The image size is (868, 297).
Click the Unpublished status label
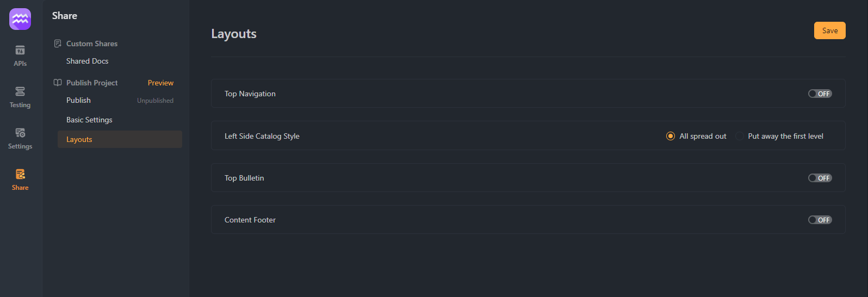coord(155,101)
